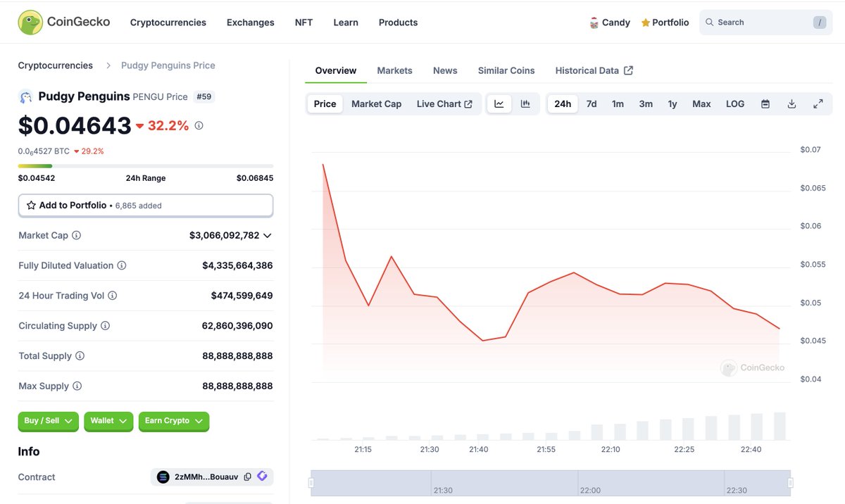Open the calendar date range picker
The width and height of the screenshot is (845, 504).
(765, 104)
